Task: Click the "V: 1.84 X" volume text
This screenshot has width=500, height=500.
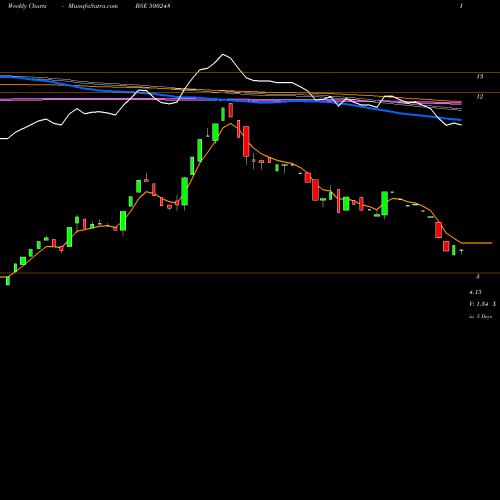Action: point(483,304)
